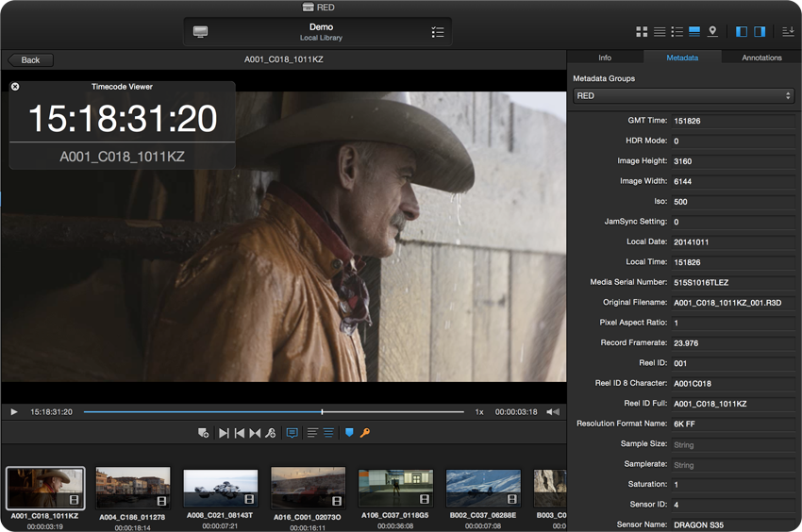Click the annotation comment bubble icon

[x=292, y=433]
